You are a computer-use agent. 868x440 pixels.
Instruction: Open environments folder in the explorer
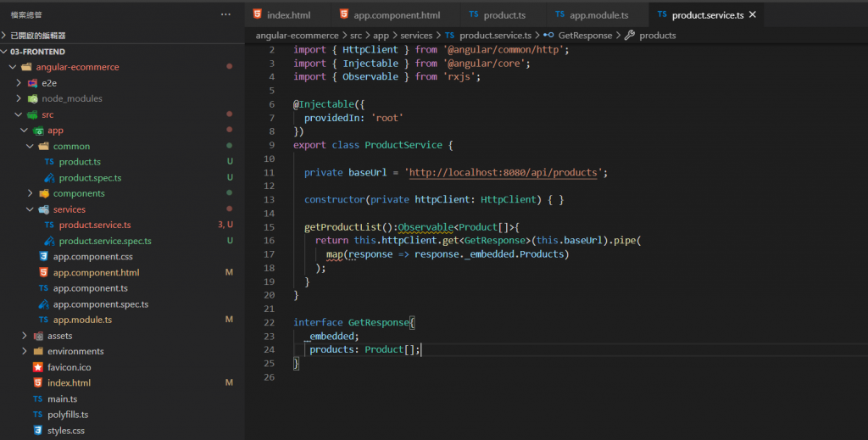(75, 351)
